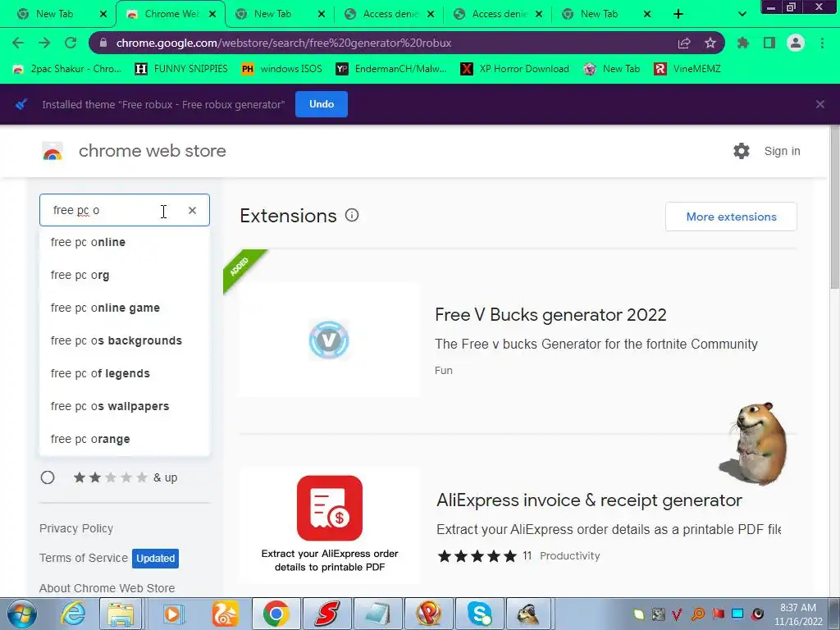The image size is (840, 630).
Task: Choose suggestion 'free pc os wallpapers'
Action: point(125,406)
